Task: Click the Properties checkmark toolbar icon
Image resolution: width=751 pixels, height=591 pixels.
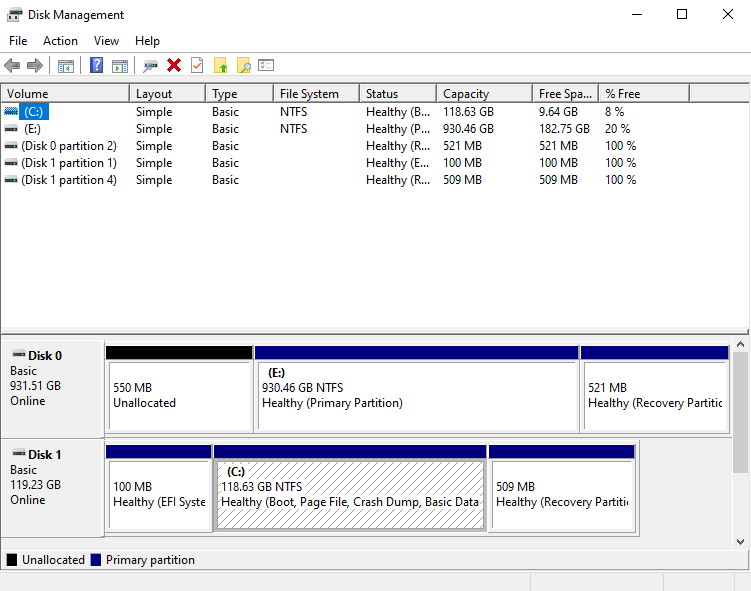Action: 197,65
